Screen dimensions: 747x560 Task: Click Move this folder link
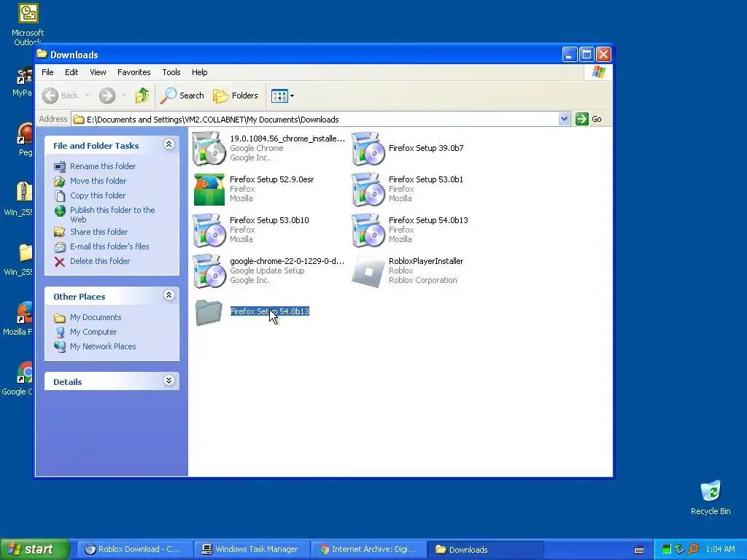(x=98, y=181)
